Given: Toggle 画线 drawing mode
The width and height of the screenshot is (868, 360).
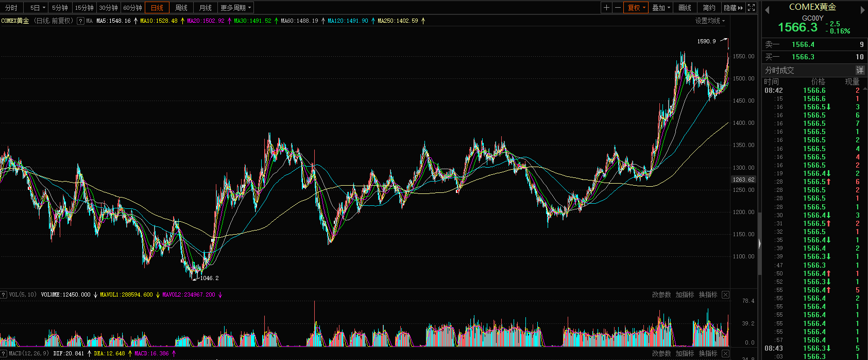Looking at the screenshot, I should pos(685,8).
